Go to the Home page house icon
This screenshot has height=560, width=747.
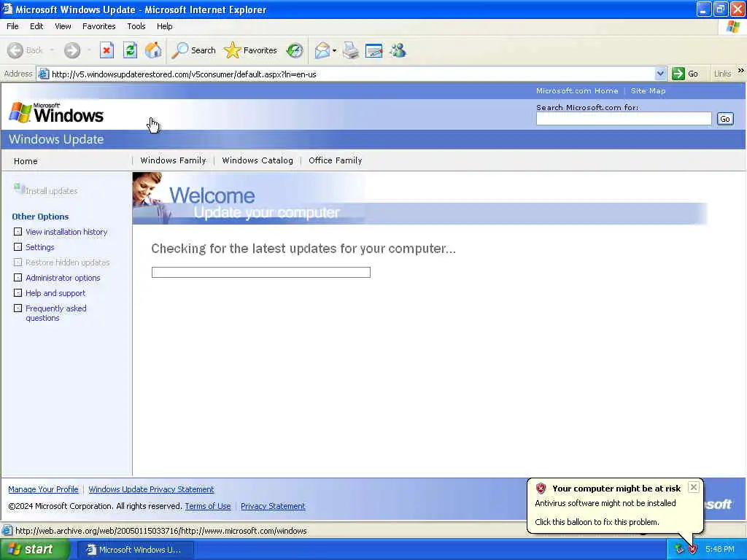tap(153, 50)
